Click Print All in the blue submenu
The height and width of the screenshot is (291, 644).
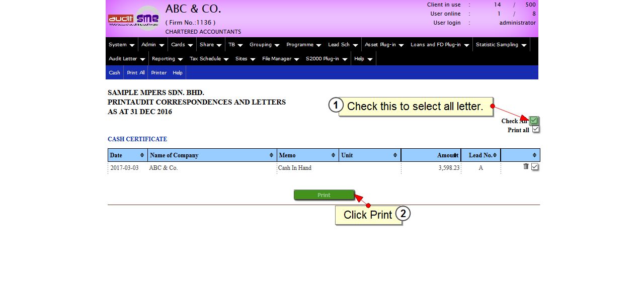136,73
